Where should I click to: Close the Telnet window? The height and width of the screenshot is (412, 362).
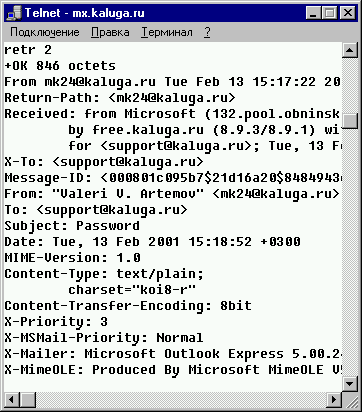pyautogui.click(x=347, y=13)
